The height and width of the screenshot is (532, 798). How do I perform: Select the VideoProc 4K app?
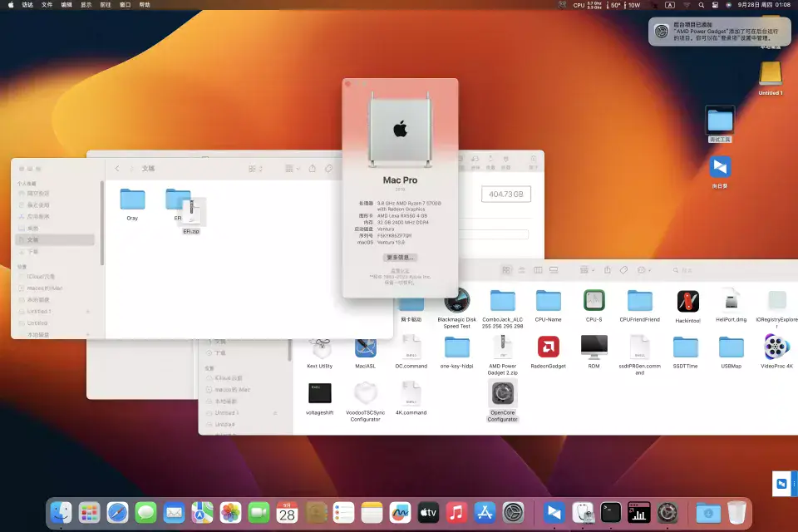(776, 347)
